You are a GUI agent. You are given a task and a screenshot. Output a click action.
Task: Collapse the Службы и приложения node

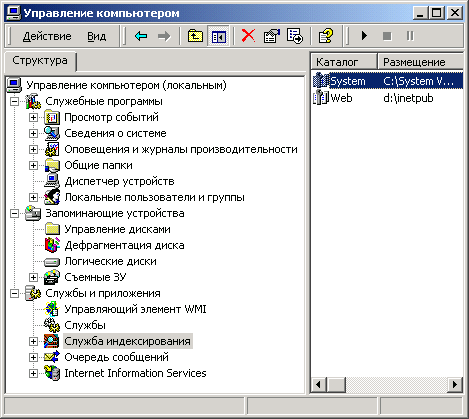[14, 293]
